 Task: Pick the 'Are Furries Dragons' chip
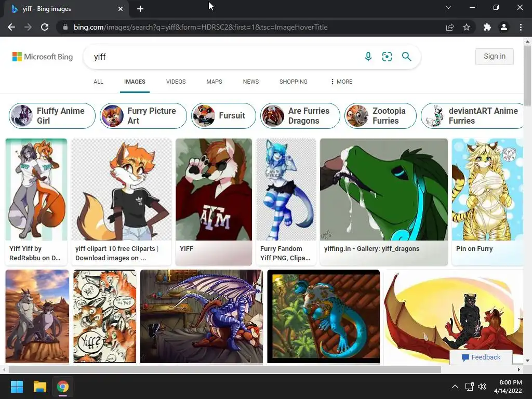(300, 116)
